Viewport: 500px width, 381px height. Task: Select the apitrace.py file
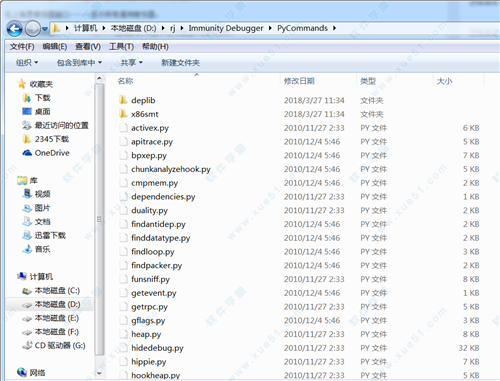146,142
